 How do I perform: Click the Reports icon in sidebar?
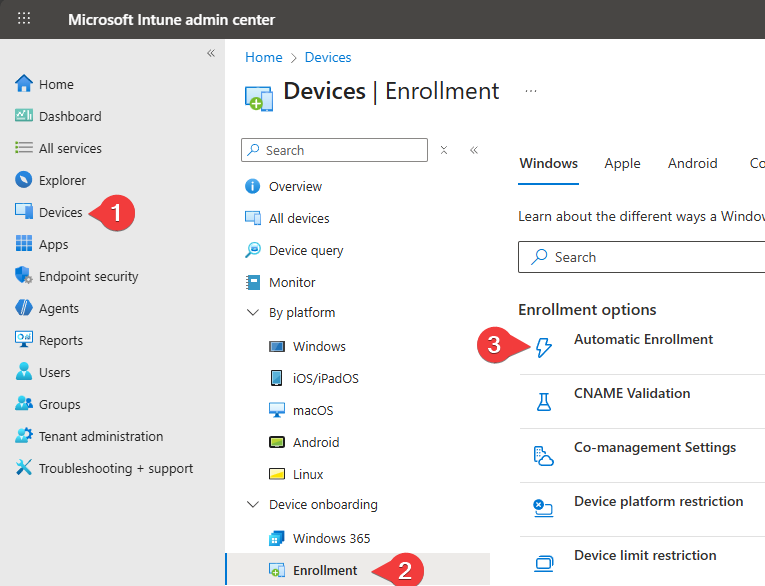point(24,340)
